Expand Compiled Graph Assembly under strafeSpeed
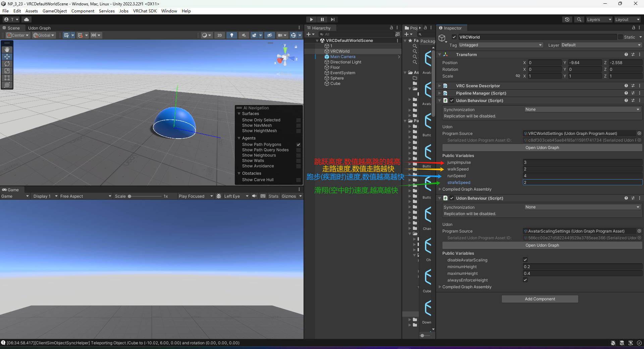This screenshot has height=349, width=644. click(440, 189)
